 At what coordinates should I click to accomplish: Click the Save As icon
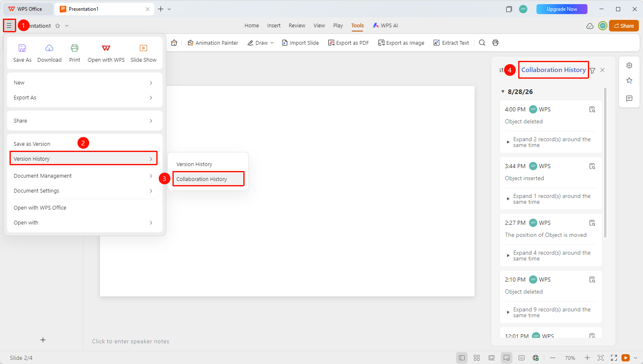(x=22, y=48)
